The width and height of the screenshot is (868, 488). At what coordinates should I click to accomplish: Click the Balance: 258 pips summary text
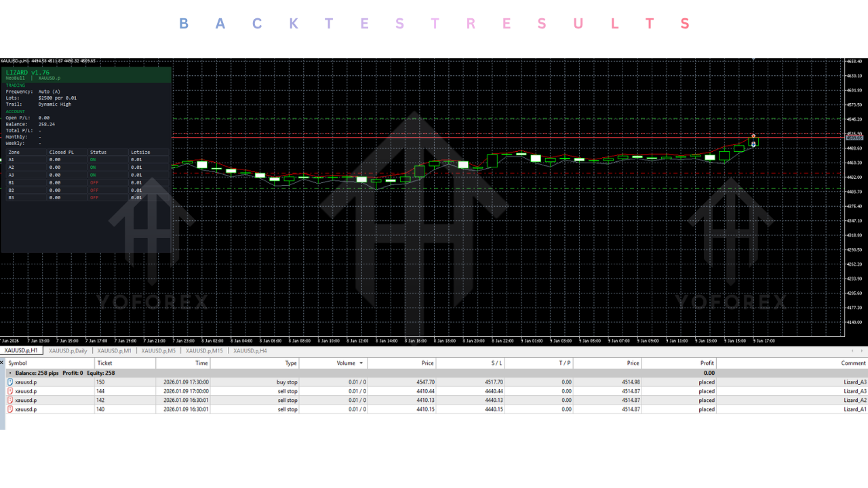[x=37, y=373]
